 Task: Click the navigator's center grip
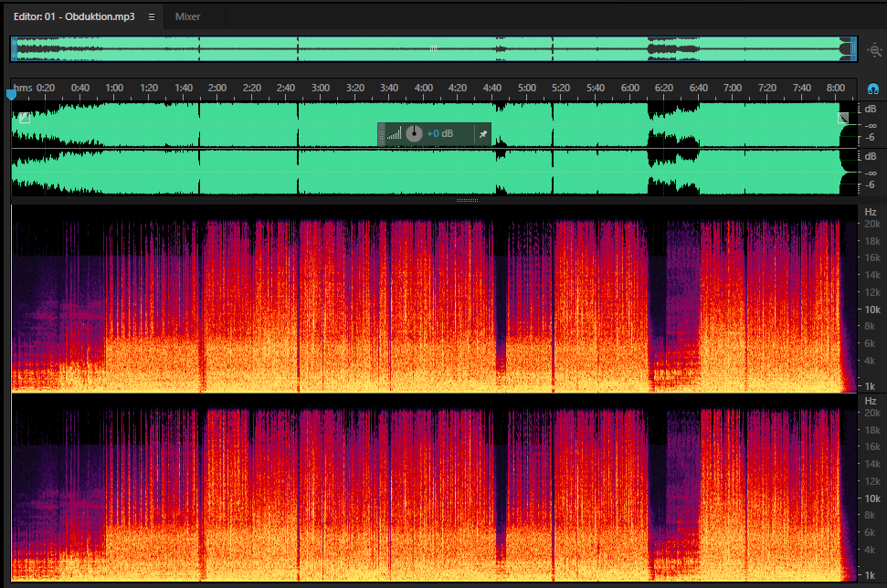point(433,48)
